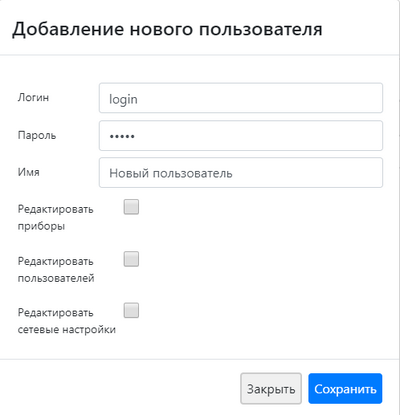Save the user with Сохранить
400x415 pixels.
(x=345, y=389)
